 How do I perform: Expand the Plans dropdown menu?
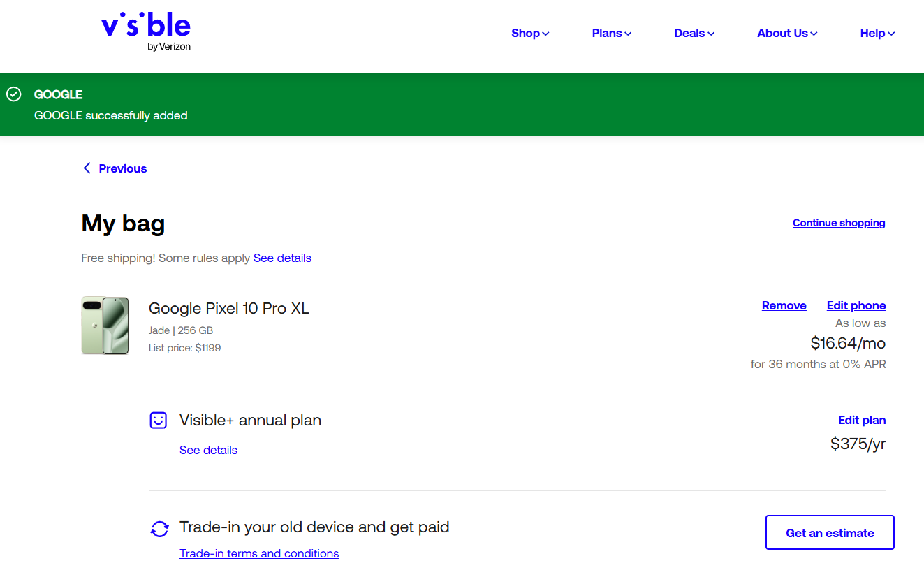point(611,33)
